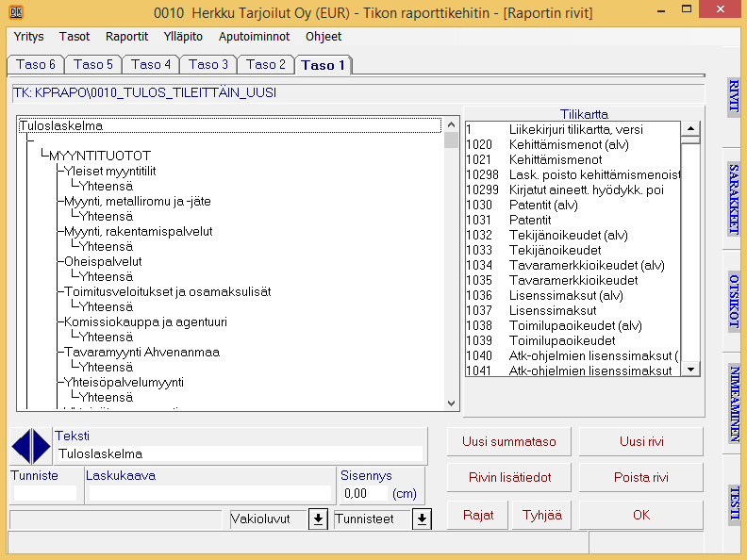Screen dimensions: 747x560
Task: Click the Rajat button
Action: 478,515
